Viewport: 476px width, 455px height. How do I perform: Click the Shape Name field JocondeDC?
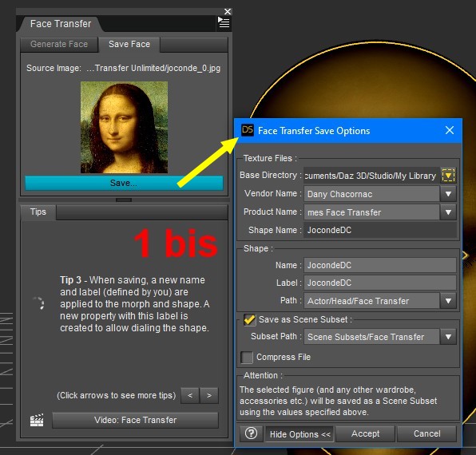[x=380, y=230]
